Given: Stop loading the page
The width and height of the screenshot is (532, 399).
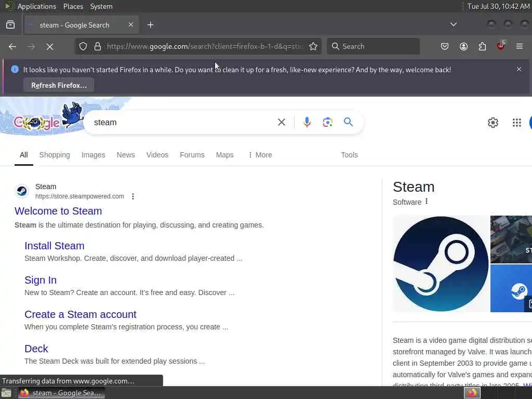Looking at the screenshot, I should [x=50, y=46].
